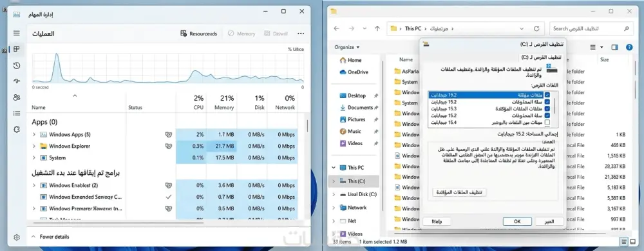Click the magnifier icon in Explorer search box
The image size is (644, 251).
626,28
